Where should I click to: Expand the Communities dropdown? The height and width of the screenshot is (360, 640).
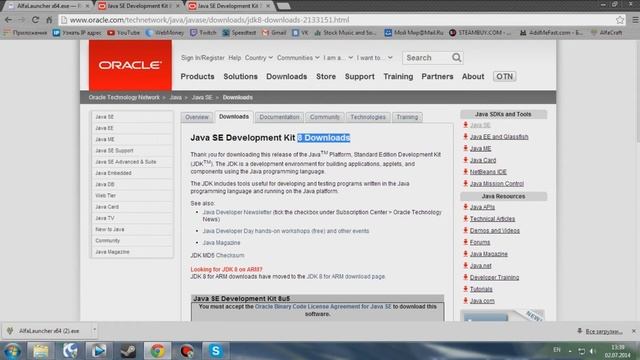[x=298, y=58]
